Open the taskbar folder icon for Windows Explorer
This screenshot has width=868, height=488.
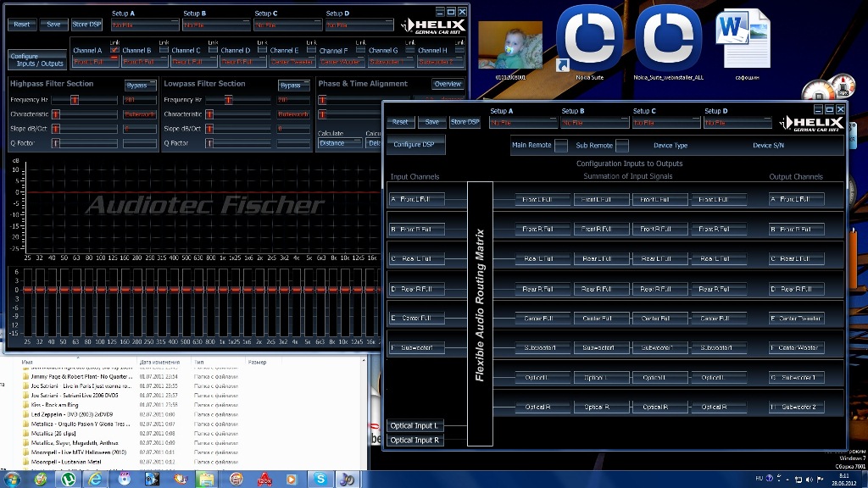[206, 479]
